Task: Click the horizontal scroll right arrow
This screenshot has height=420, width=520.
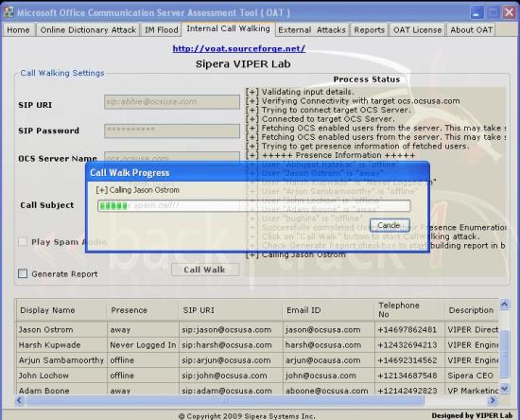Action: [x=493, y=400]
